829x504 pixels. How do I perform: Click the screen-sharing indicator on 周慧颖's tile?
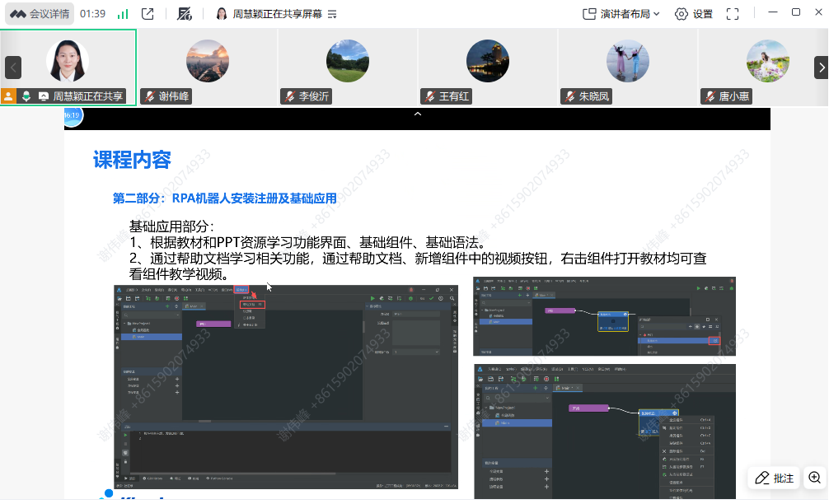point(42,95)
